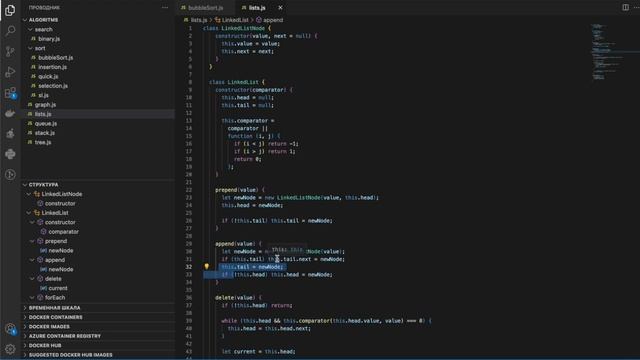Close the lists.js tab
Screen dimensions: 640x360
tap(280, 7)
